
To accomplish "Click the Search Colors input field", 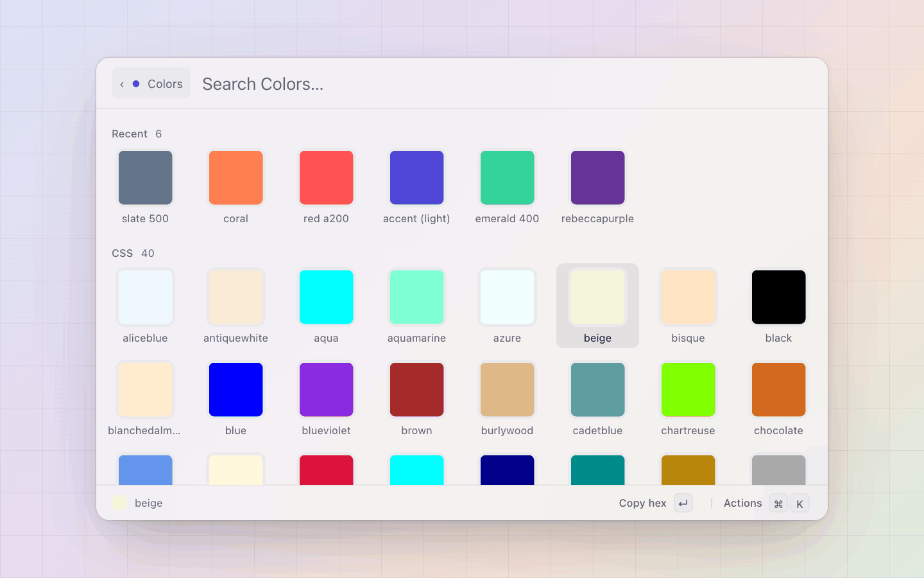I will 507,84.
